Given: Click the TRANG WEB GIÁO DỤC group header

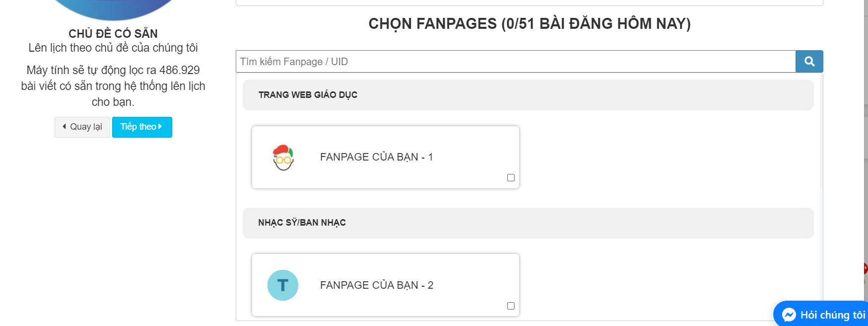Looking at the screenshot, I should pyautogui.click(x=528, y=95).
